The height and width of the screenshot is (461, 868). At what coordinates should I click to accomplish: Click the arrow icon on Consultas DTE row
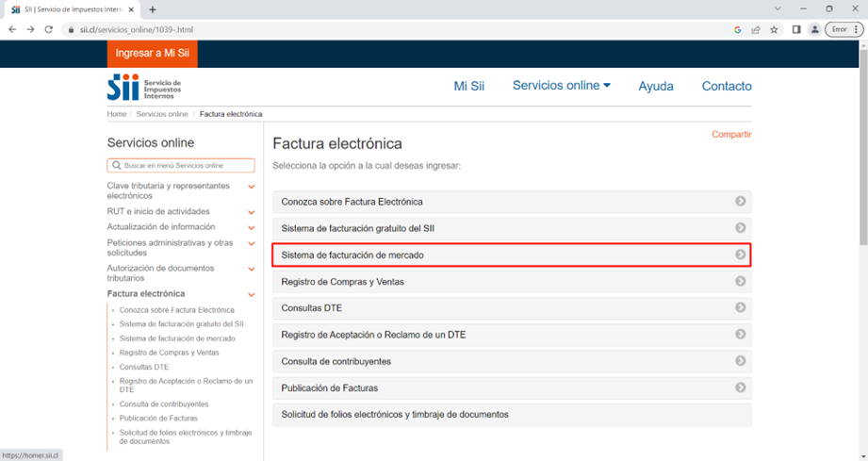741,308
